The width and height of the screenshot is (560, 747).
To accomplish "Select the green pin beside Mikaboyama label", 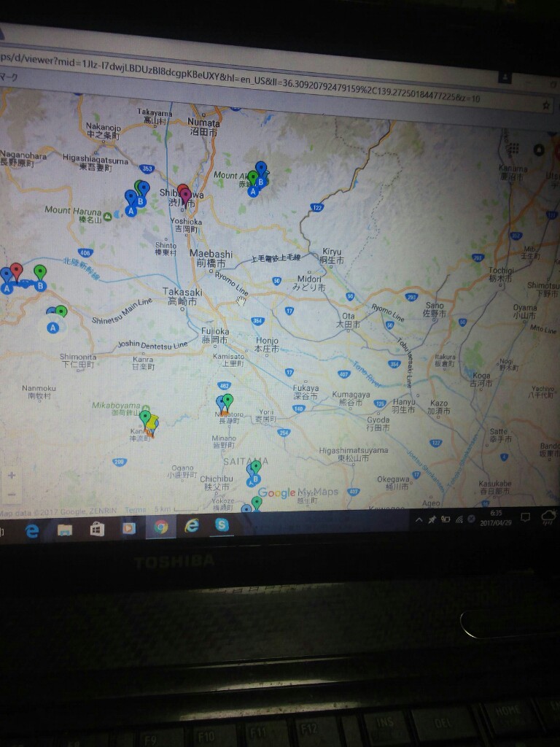I will tap(145, 418).
